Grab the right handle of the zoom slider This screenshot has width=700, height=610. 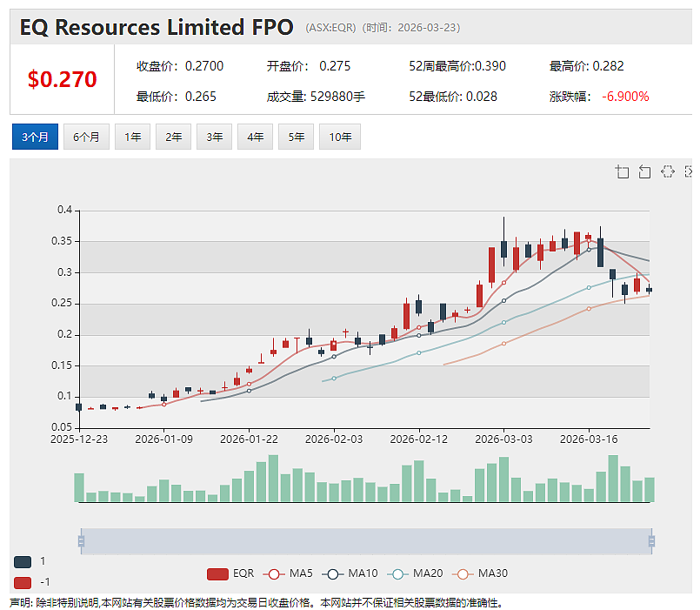pos(652,541)
